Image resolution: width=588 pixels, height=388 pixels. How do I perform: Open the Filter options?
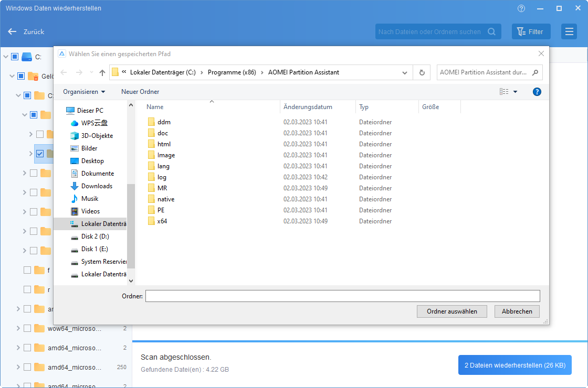(531, 32)
